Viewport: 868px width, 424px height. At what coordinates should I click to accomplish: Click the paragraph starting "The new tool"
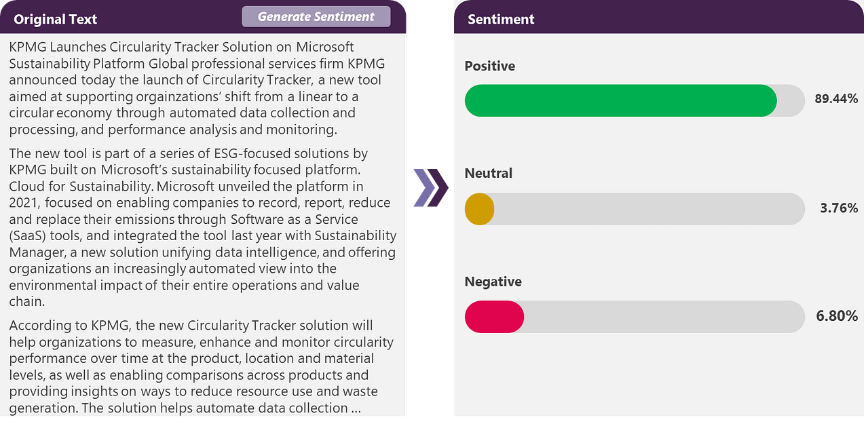[202, 227]
